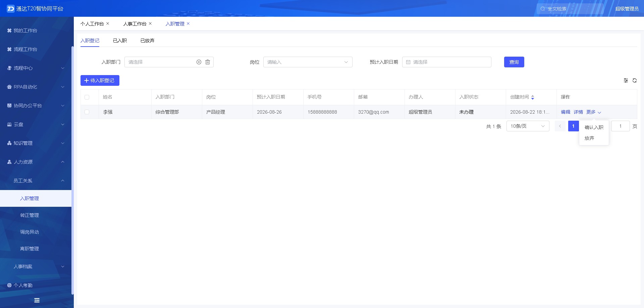The image size is (644, 308).
Task: Click the 知识管理 sidebar icon
Action: 9,143
